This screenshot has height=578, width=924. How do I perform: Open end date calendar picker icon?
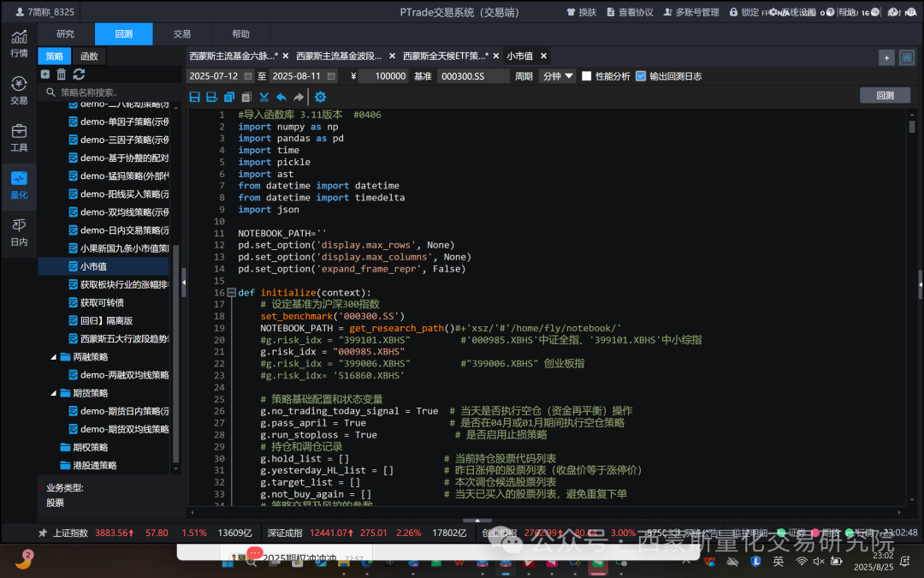tap(332, 76)
